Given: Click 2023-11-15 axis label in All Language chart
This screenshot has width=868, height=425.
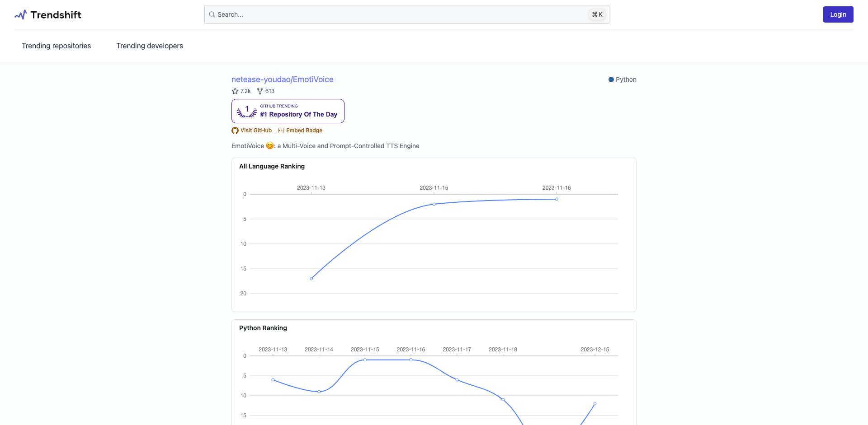Looking at the screenshot, I should pos(434,188).
